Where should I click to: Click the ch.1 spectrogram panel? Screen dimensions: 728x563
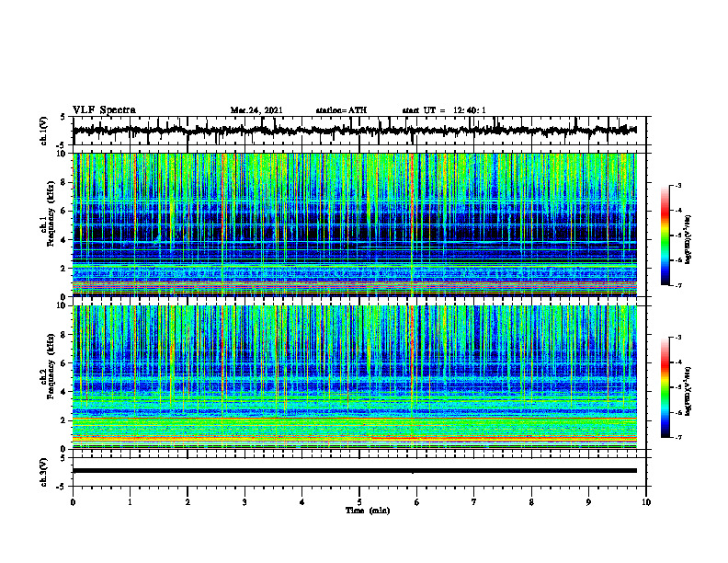point(355,224)
